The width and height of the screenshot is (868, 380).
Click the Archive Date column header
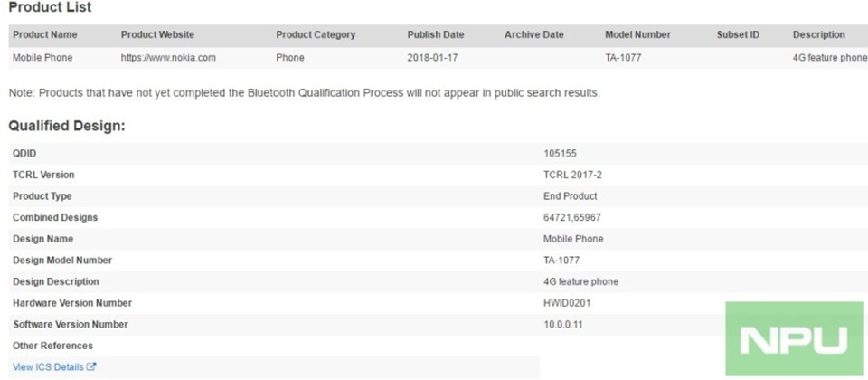(x=534, y=35)
